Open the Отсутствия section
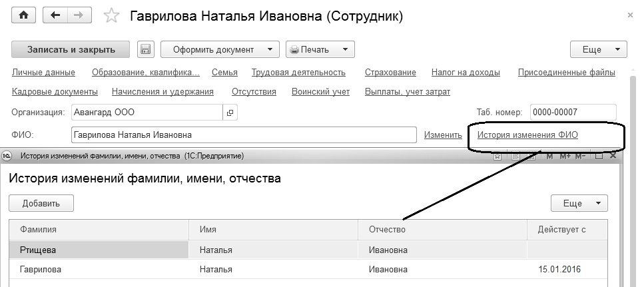Viewport: 644px width, 287px height. coord(254,92)
